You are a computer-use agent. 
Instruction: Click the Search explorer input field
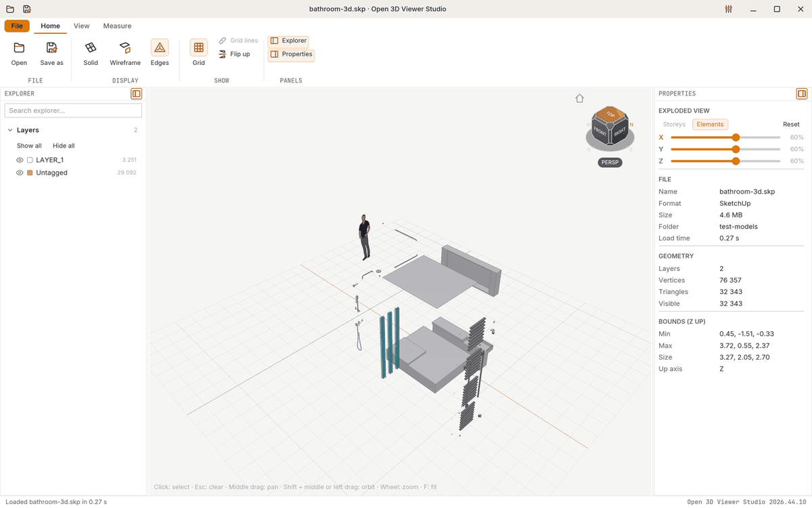(x=73, y=110)
